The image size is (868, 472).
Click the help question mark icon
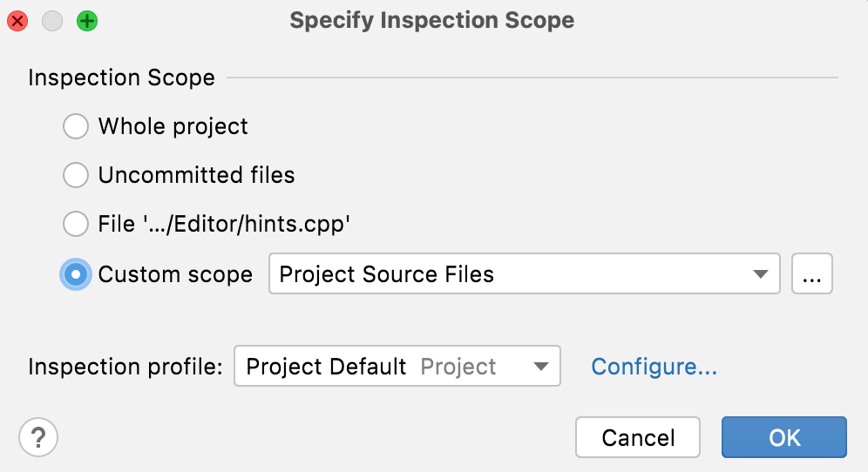(x=38, y=436)
